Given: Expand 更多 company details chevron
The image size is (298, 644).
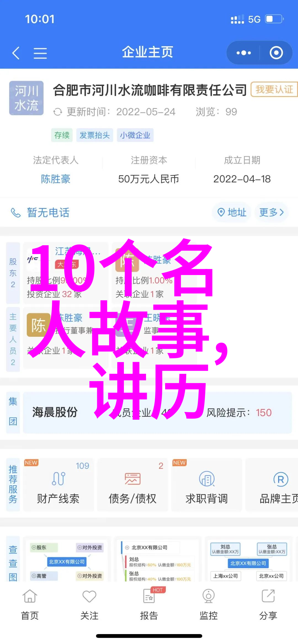Looking at the screenshot, I should [272, 212].
